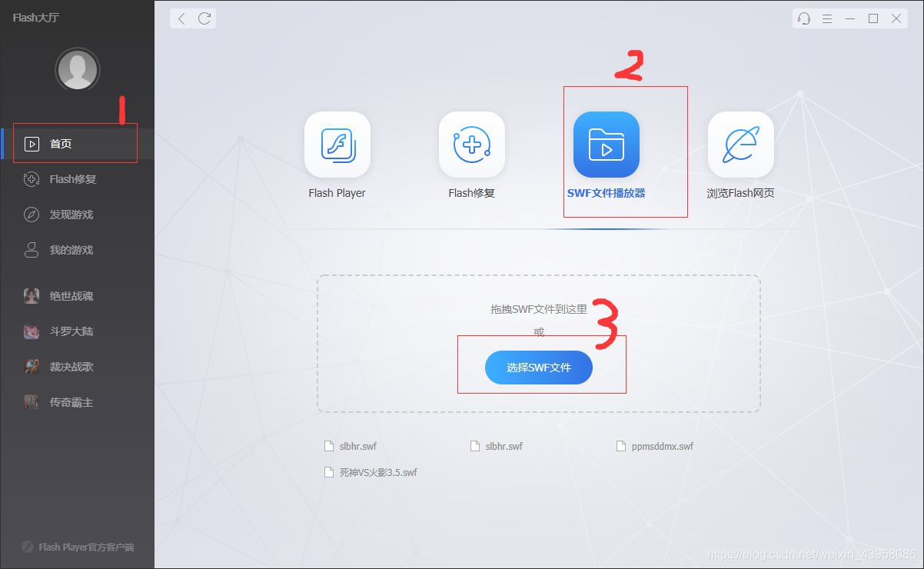Viewport: 924px width, 569px height.
Task: Click the Flash Player官方客户端 footer text
Action: tap(87, 547)
